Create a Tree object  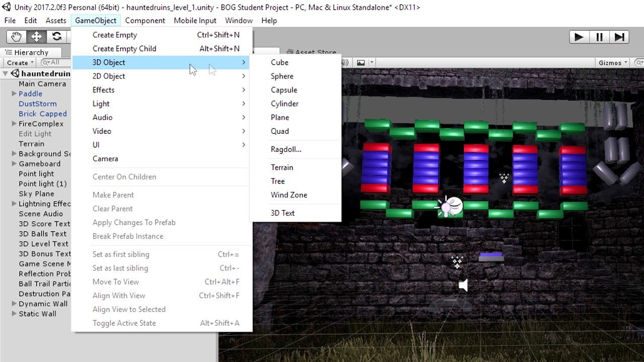pyautogui.click(x=296, y=181)
